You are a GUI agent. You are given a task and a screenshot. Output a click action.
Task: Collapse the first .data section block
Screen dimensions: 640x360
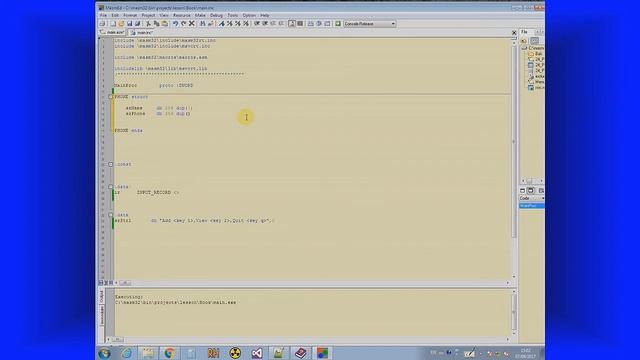coord(111,187)
